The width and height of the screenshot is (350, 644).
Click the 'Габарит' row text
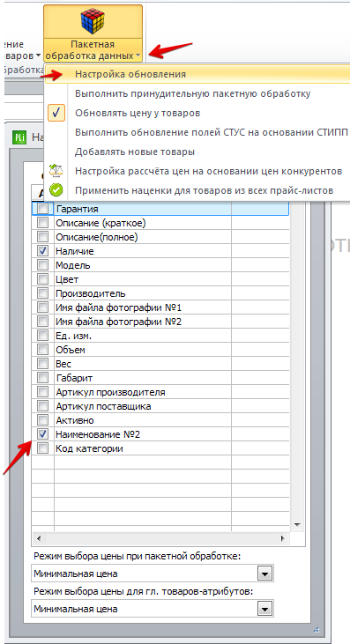[x=74, y=378]
